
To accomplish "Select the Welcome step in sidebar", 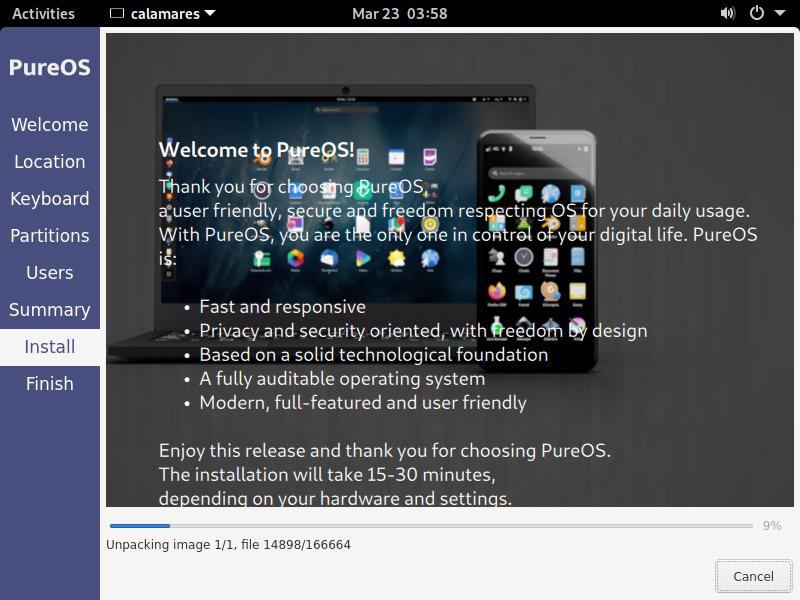I will pyautogui.click(x=50, y=124).
